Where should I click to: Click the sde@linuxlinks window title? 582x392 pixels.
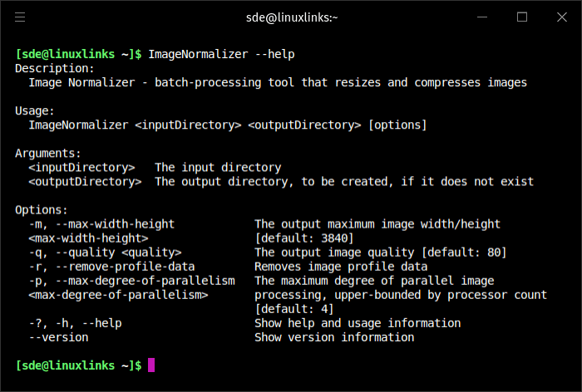(290, 17)
